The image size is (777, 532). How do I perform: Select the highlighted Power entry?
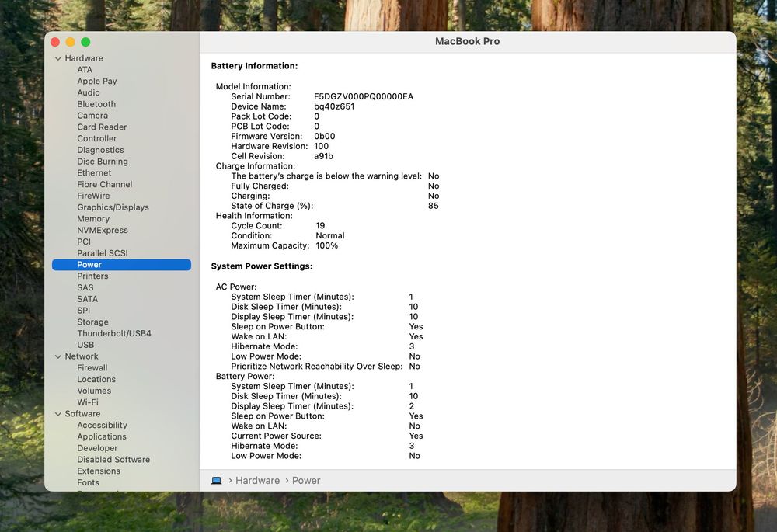[121, 265]
